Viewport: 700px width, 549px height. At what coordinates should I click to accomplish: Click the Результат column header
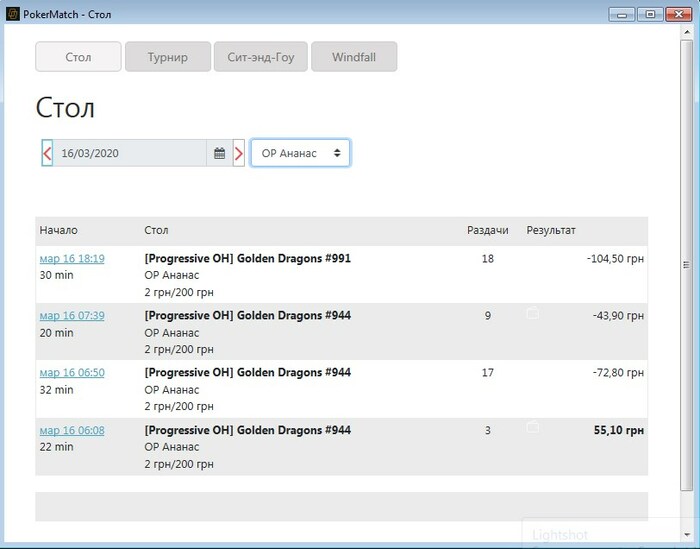[x=551, y=230]
